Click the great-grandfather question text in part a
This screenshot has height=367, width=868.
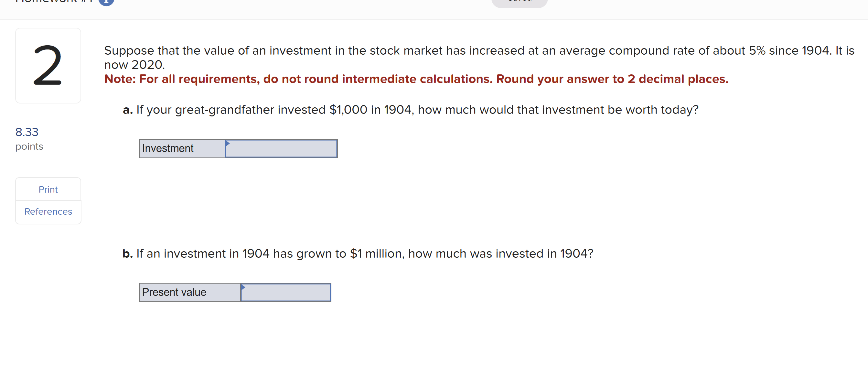(x=417, y=110)
